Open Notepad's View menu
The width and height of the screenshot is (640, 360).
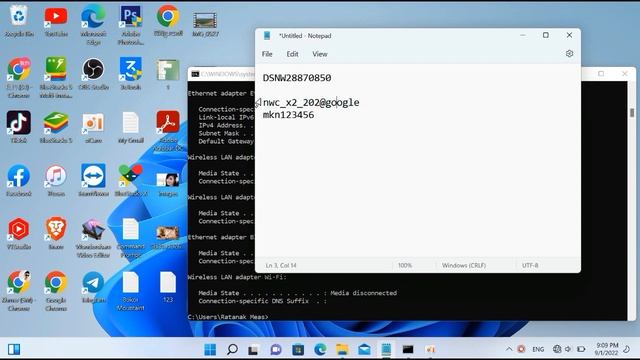click(320, 54)
